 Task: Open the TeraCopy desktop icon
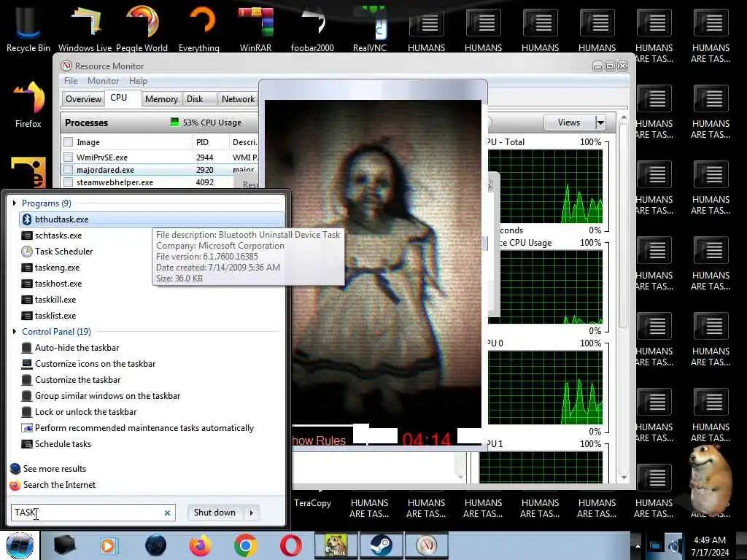click(312, 503)
